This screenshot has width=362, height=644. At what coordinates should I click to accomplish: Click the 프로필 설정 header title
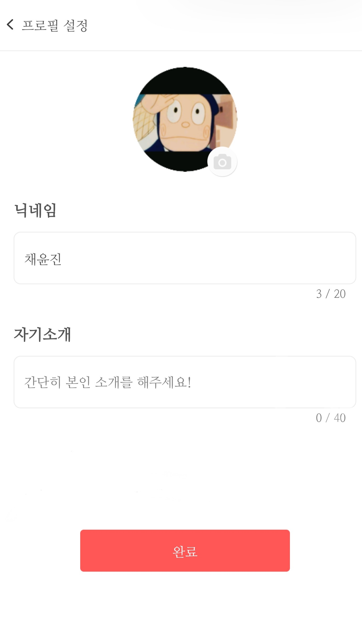[55, 25]
